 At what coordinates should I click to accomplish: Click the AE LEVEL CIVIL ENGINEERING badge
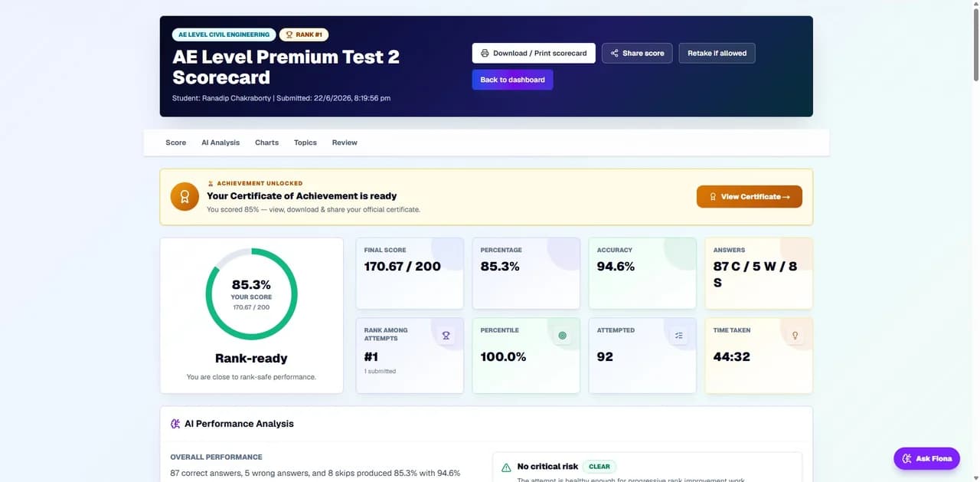point(224,34)
